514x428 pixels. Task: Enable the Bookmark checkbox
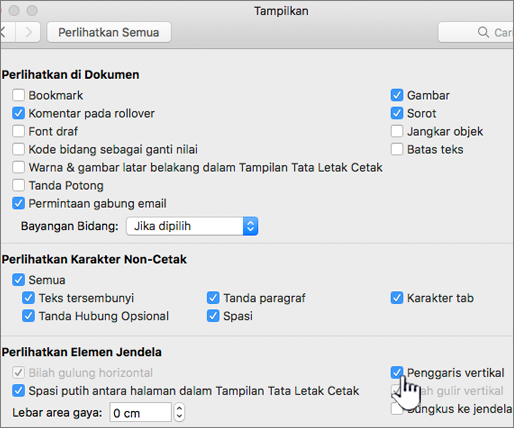18,95
